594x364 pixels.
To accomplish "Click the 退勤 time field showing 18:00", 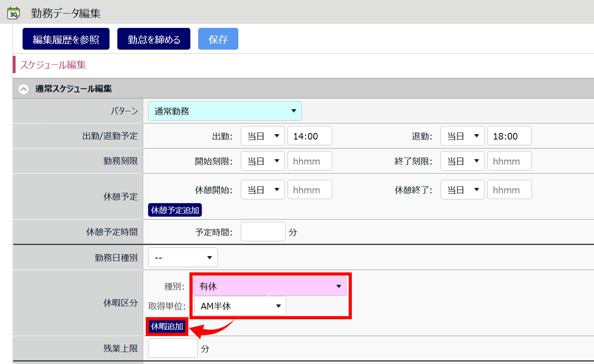I will 509,136.
